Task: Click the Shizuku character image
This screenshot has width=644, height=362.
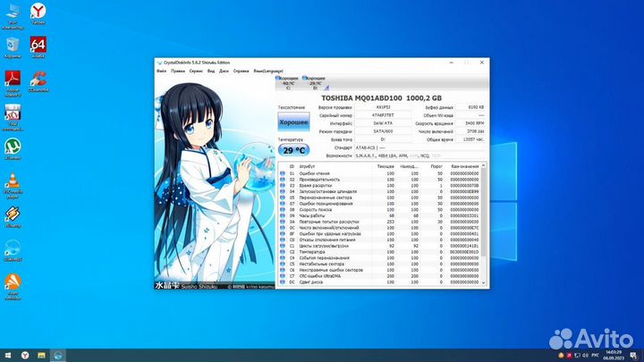Action: 214,182
